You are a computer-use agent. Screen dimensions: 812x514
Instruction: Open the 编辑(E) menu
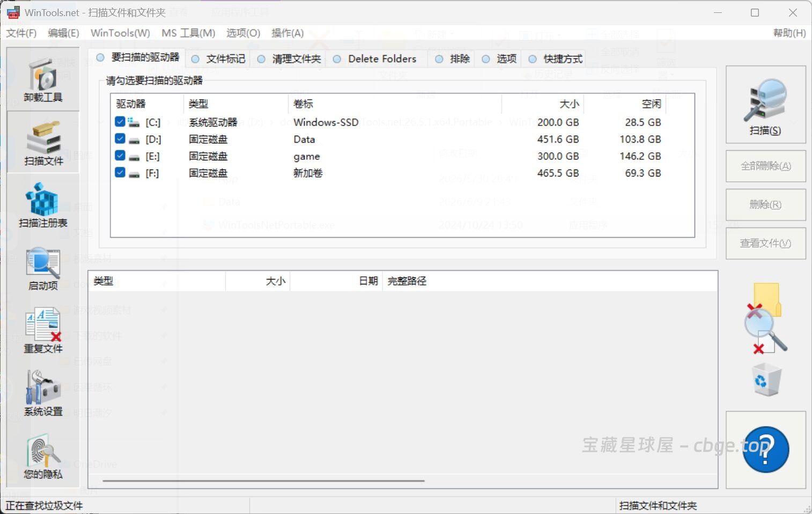[63, 33]
